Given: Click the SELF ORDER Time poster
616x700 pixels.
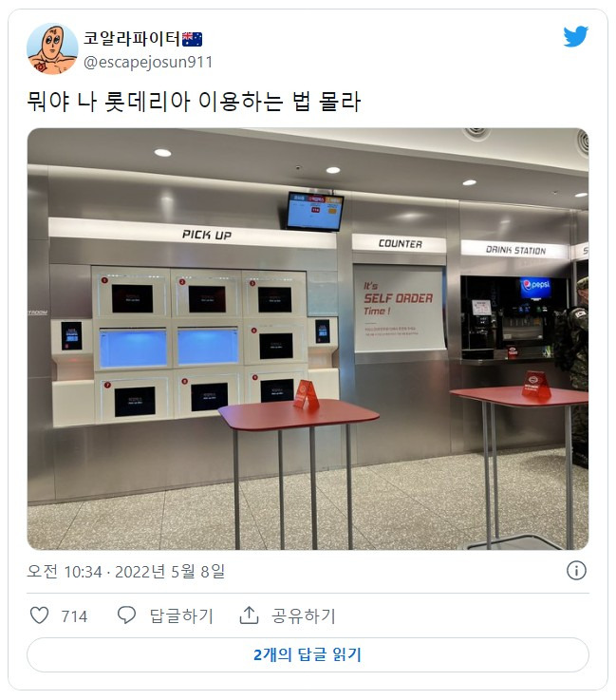Looking at the screenshot, I should pyautogui.click(x=399, y=308).
